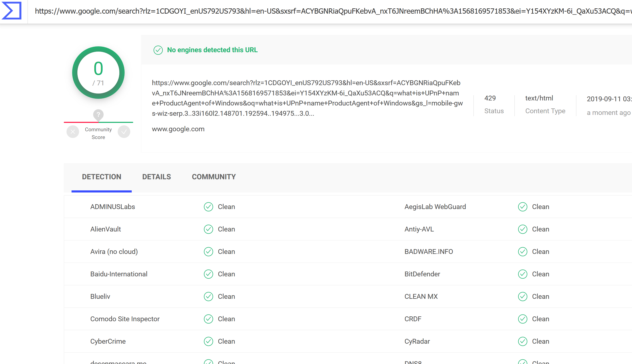
Task: Select the Baidu-International engine name
Action: (119, 274)
